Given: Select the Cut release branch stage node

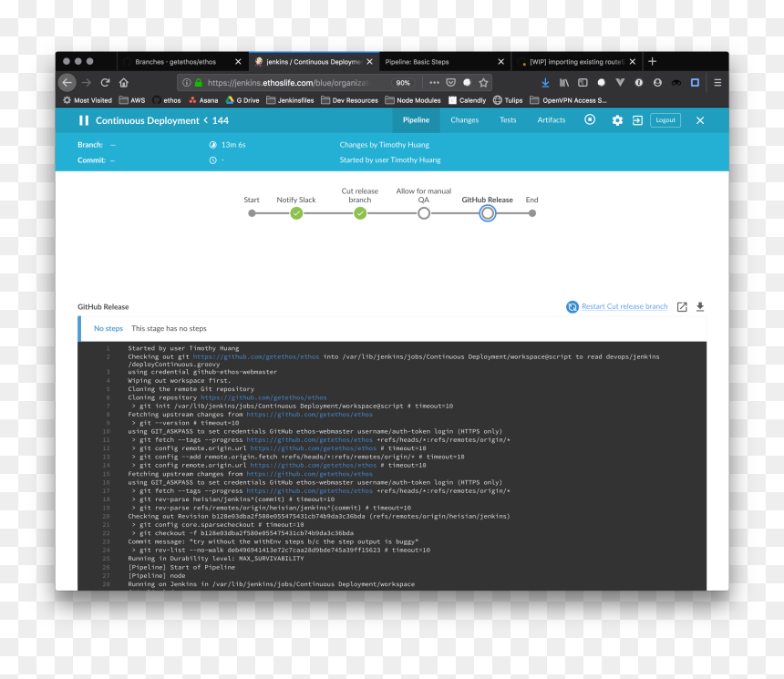Looking at the screenshot, I should tap(360, 213).
